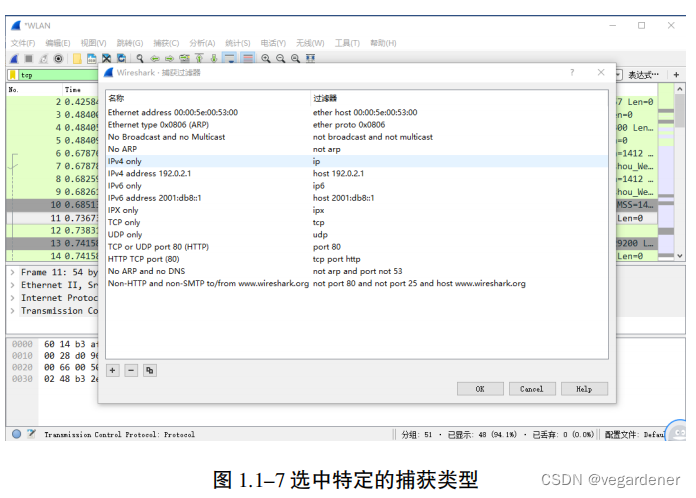Select the TCP only filter row
This screenshot has height=498, width=696.
coord(357,222)
